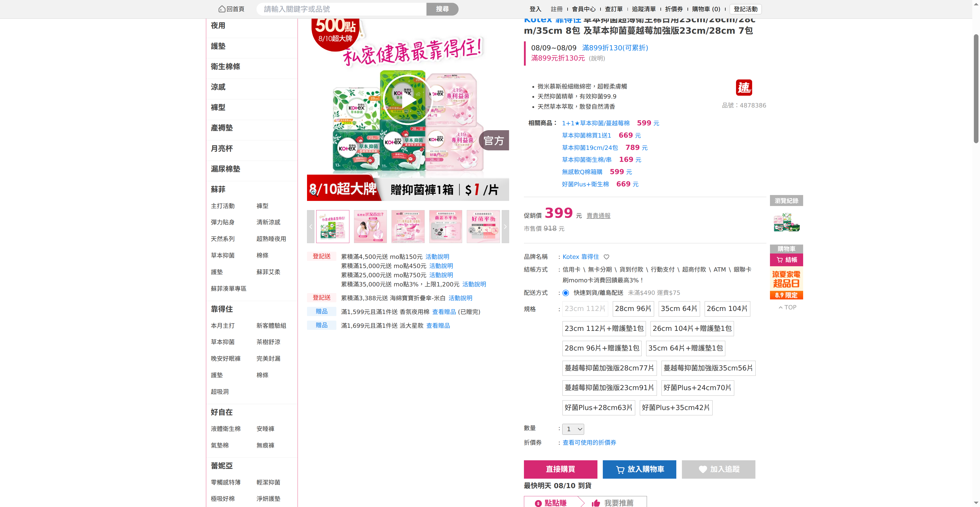The image size is (980, 507).
Task: Open 購物車 (0) in top menu
Action: point(706,9)
